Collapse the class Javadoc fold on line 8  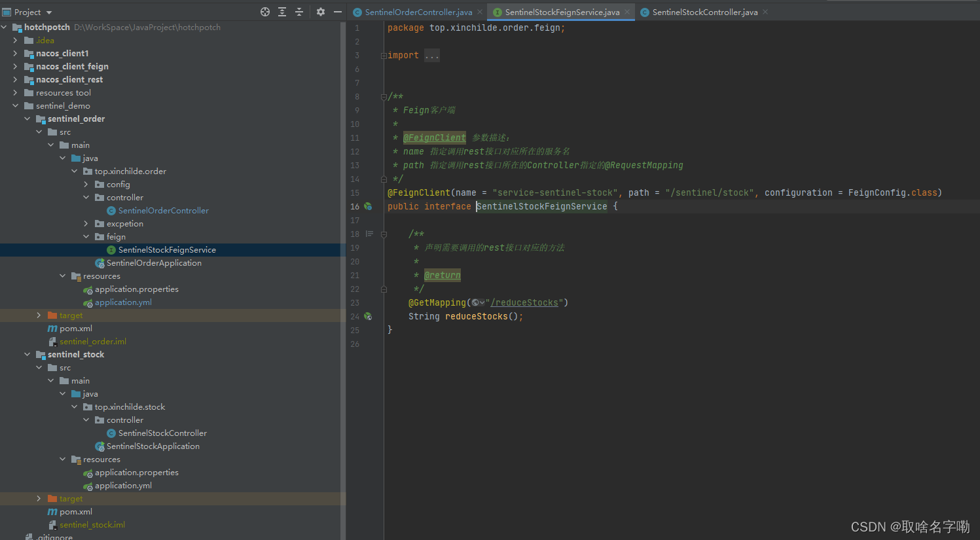(384, 97)
